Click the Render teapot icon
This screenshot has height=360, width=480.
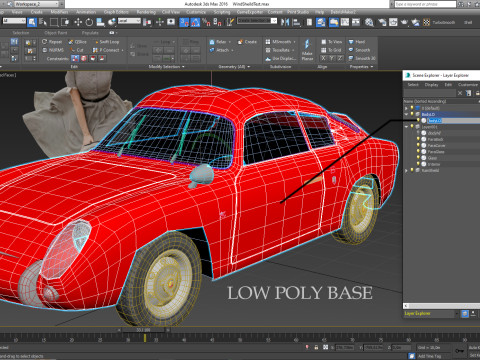(404, 22)
